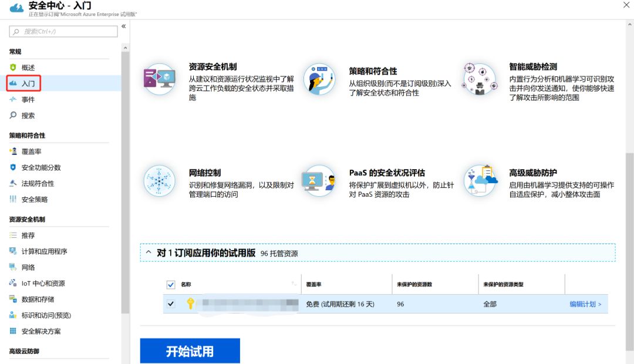634x364 pixels.
Task: Open 概述 in the sidebar menu
Action: click(28, 68)
